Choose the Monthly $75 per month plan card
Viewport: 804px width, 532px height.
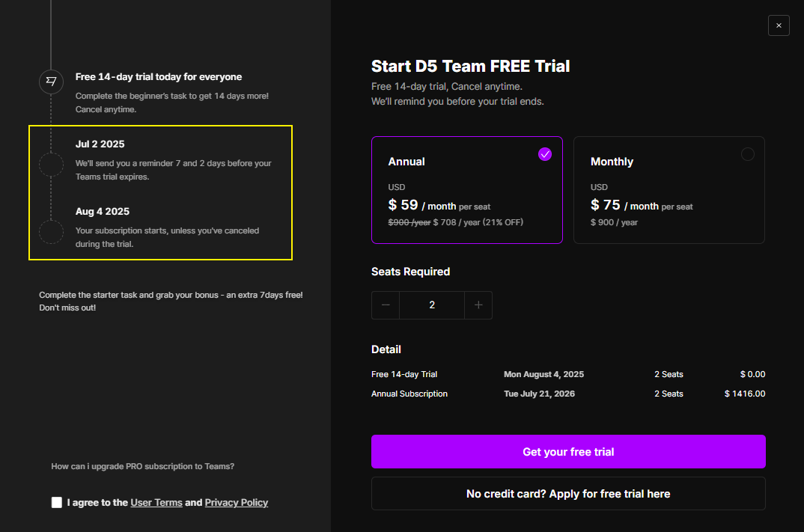tap(669, 189)
